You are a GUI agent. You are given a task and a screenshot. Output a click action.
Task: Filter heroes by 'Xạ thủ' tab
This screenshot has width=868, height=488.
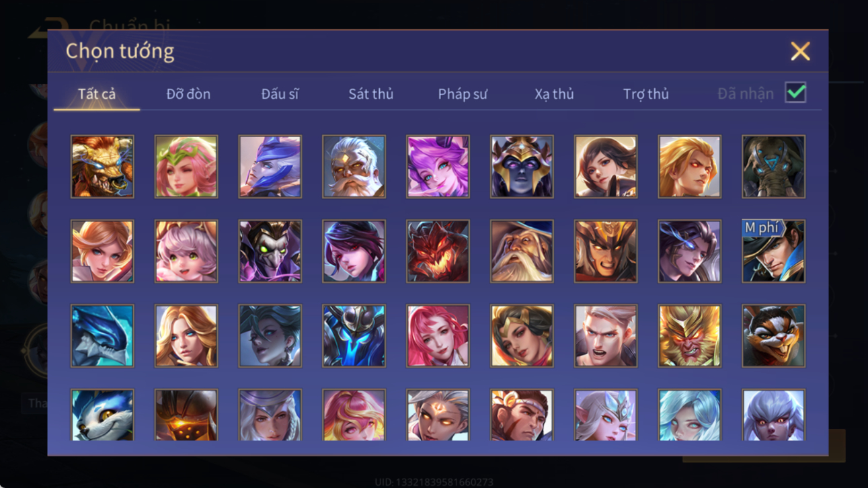pyautogui.click(x=554, y=94)
